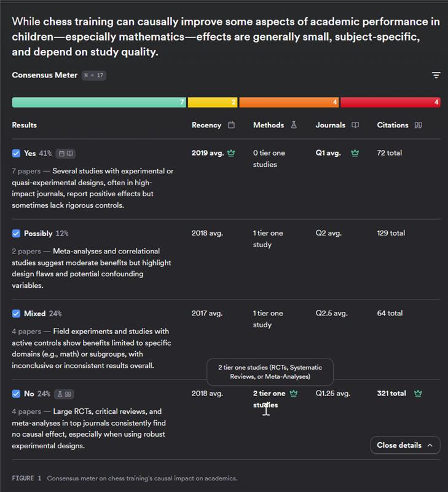Uncheck the Mixed 24% checkbox

pos(16,314)
